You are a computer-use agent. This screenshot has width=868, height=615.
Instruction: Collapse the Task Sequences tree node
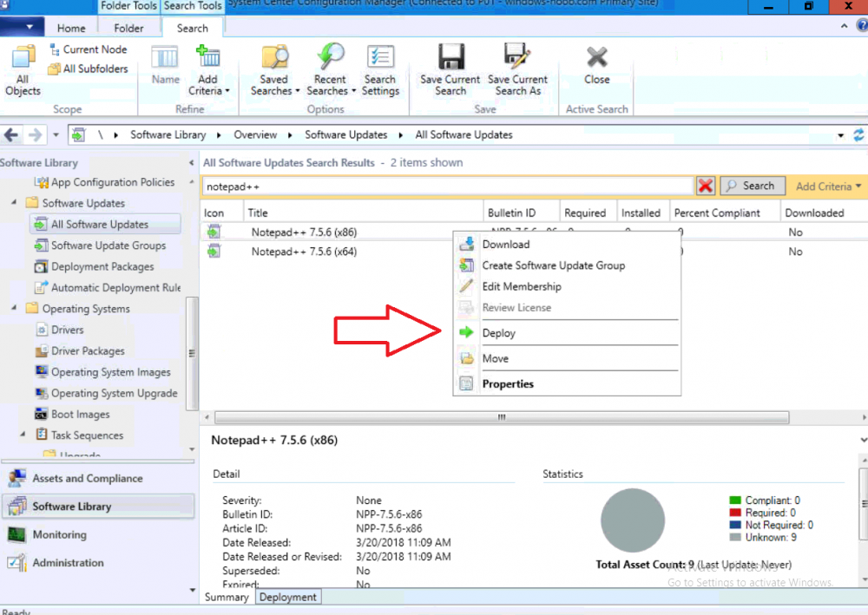23,435
